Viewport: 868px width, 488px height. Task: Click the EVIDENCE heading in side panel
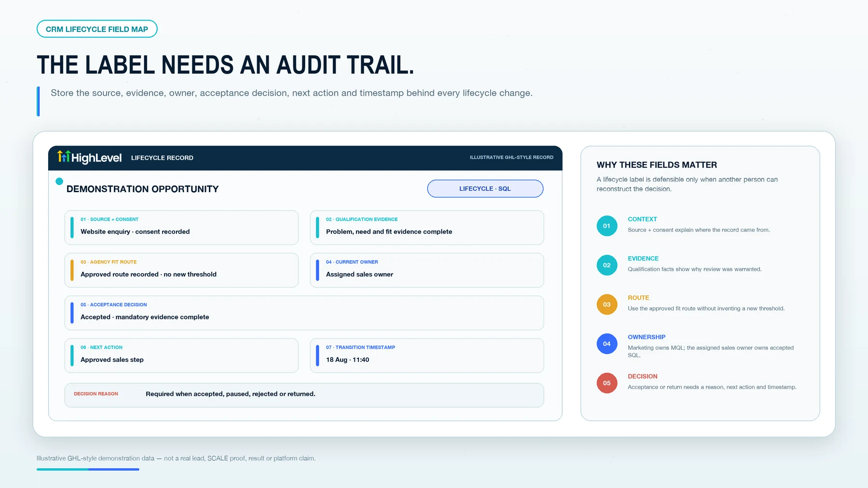[643, 259]
